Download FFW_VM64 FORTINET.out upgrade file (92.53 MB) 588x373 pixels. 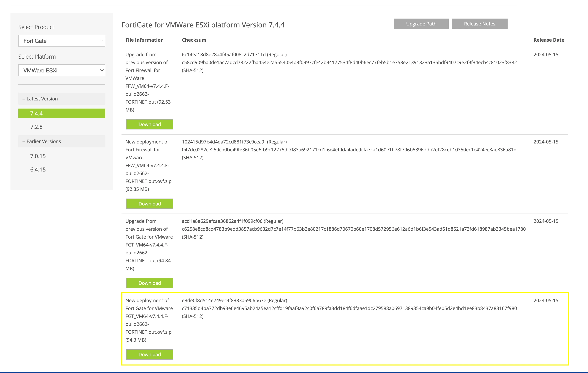pyautogui.click(x=150, y=124)
